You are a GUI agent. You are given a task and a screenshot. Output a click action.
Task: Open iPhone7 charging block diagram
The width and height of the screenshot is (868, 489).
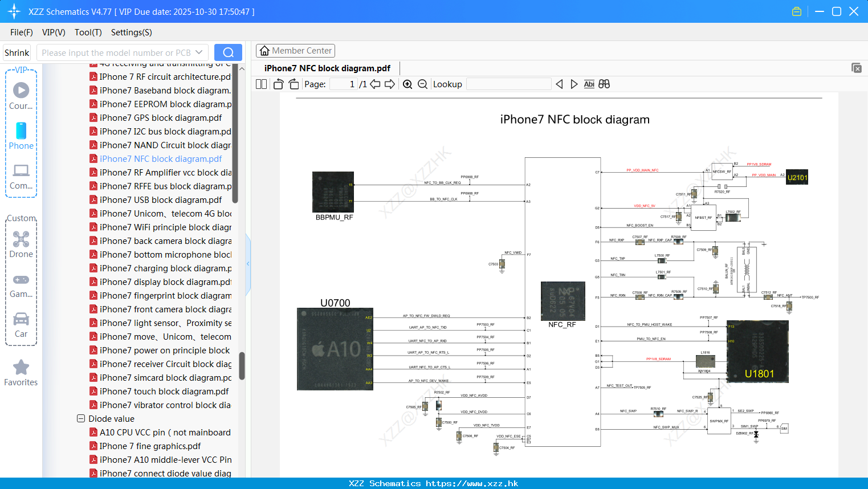(x=160, y=268)
